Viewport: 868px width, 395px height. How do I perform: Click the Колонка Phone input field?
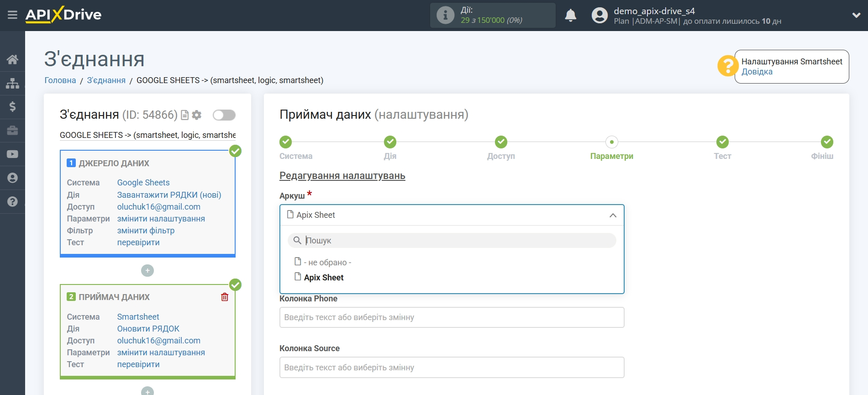(x=452, y=317)
